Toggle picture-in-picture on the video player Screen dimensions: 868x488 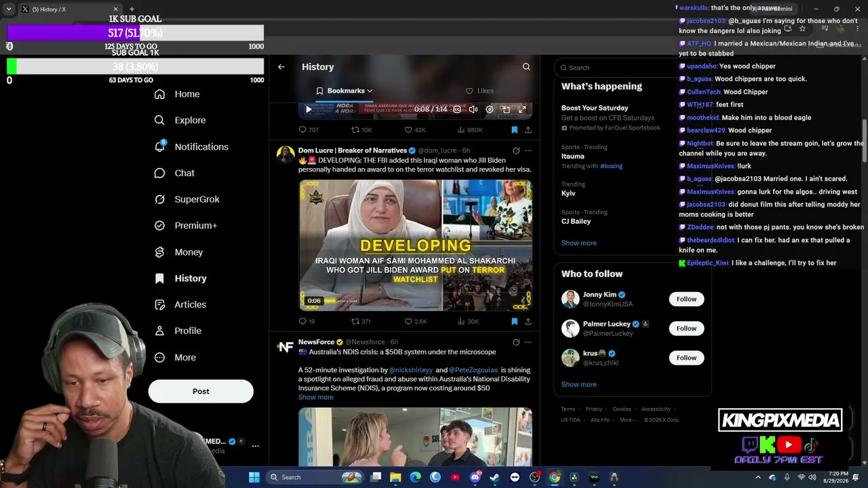(506, 109)
